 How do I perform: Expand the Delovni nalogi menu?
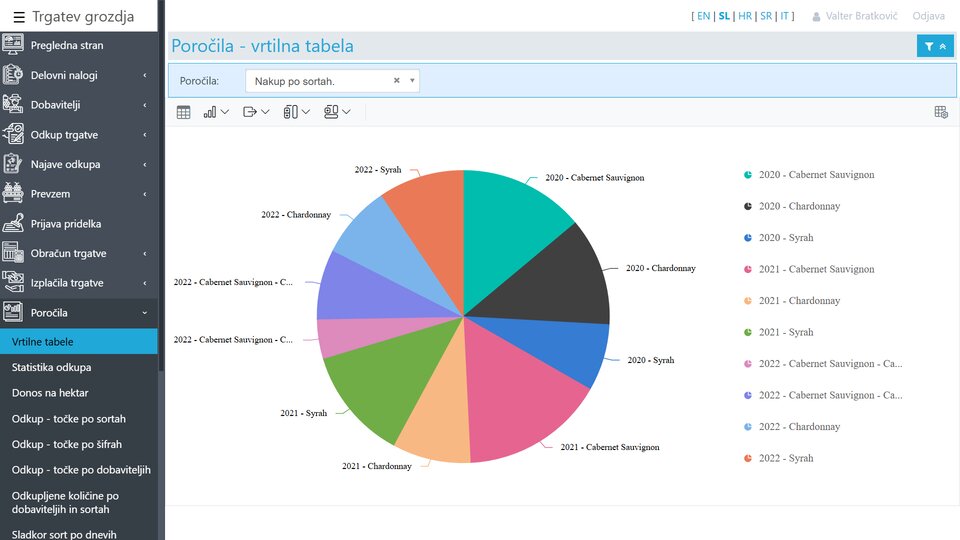(x=80, y=75)
